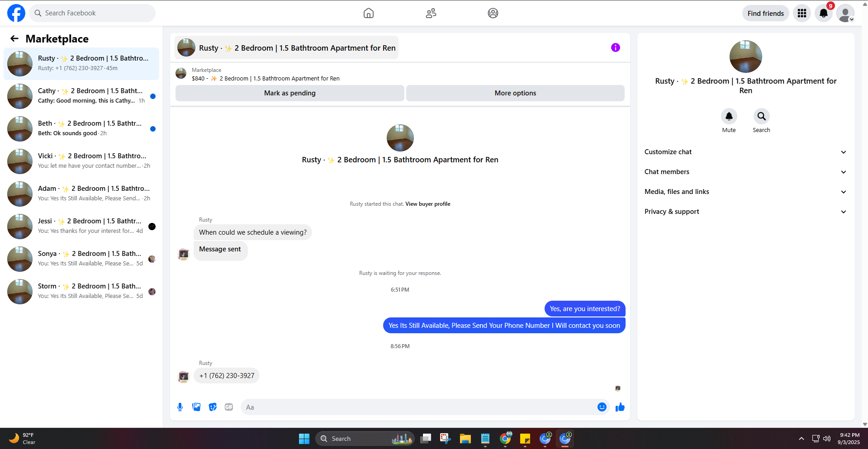Choose a sticker icon
Viewport: 868px width, 449px height.
pos(213,407)
